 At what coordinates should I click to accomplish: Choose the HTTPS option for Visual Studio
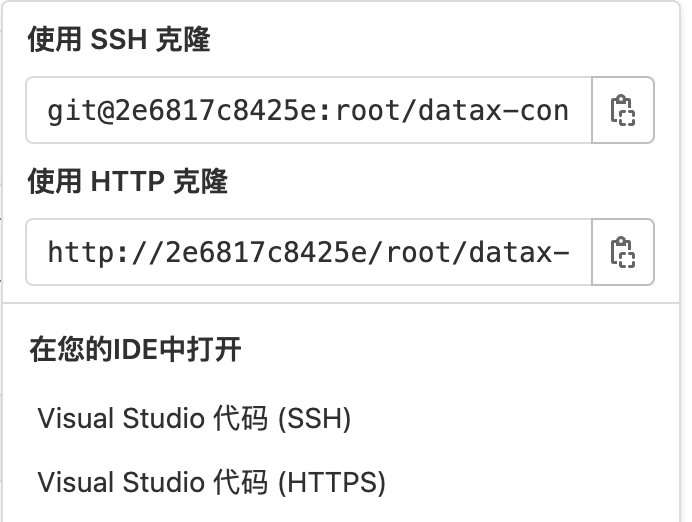pos(212,482)
